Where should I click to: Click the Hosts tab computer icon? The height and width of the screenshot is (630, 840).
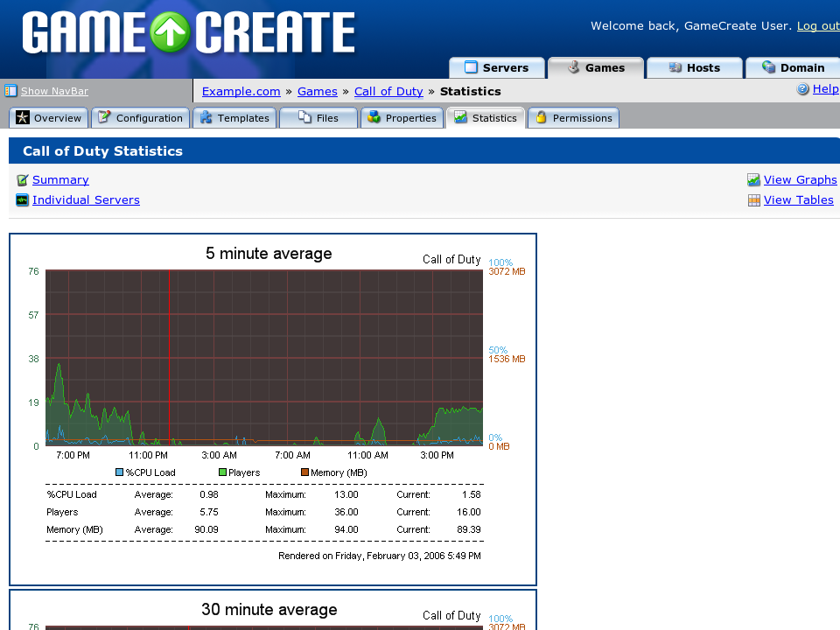(675, 67)
